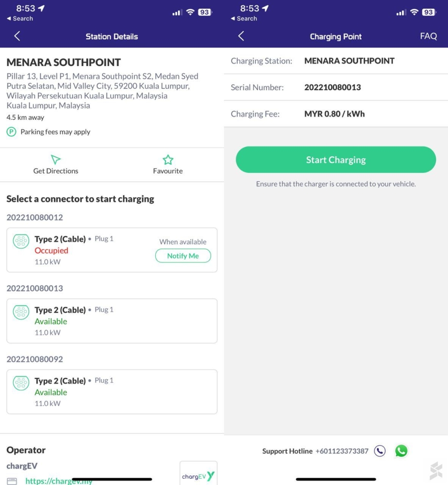Open FAQ in the Charging Point header
This screenshot has height=485, width=448.
(x=428, y=36)
